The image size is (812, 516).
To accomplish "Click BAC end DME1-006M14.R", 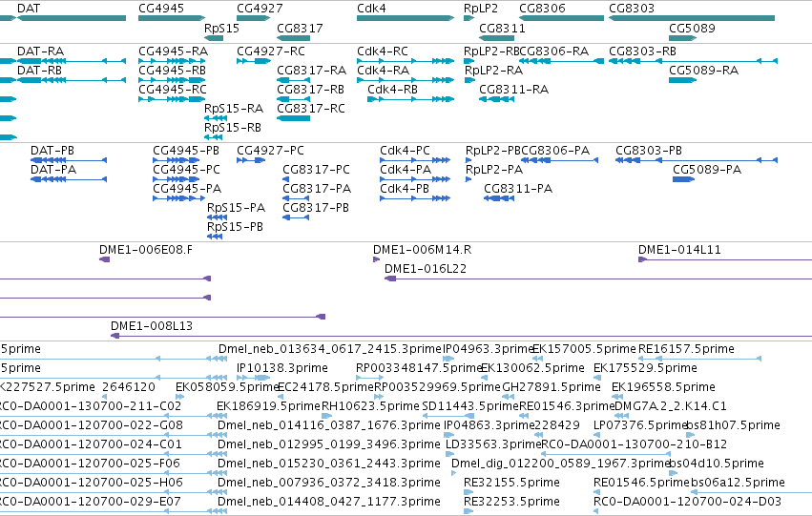I will tap(377, 259).
